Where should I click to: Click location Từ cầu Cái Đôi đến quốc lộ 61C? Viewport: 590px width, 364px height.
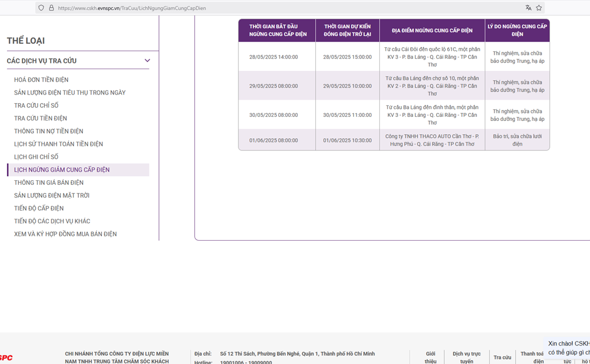point(432,57)
